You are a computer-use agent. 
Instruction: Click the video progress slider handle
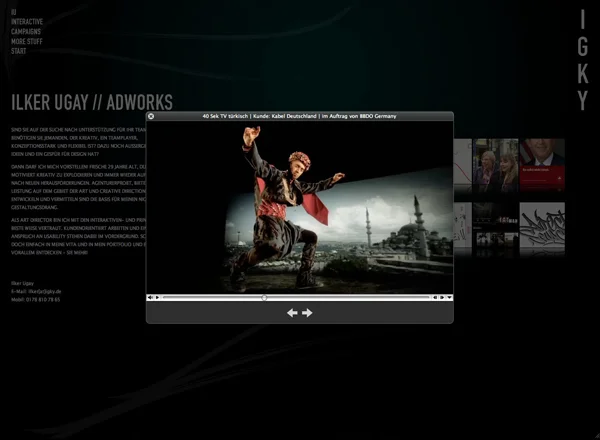264,297
